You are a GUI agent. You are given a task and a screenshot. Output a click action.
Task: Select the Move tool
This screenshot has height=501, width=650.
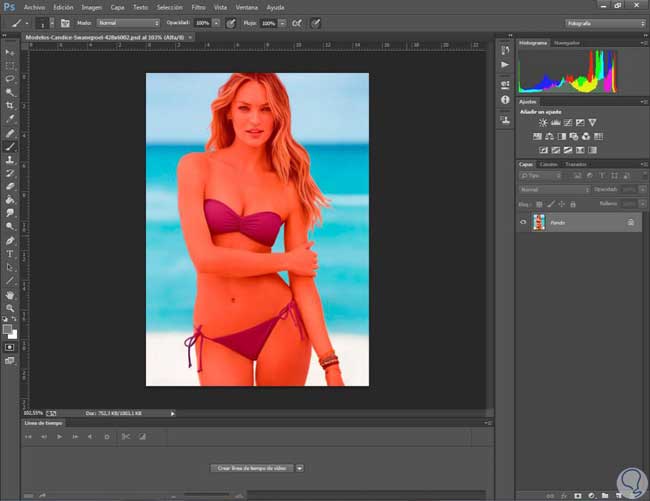click(x=10, y=50)
